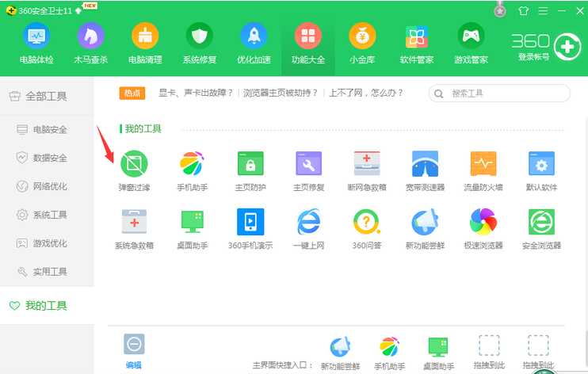Open the main menu hamburger icon
The width and height of the screenshot is (588, 374).
(543, 11)
